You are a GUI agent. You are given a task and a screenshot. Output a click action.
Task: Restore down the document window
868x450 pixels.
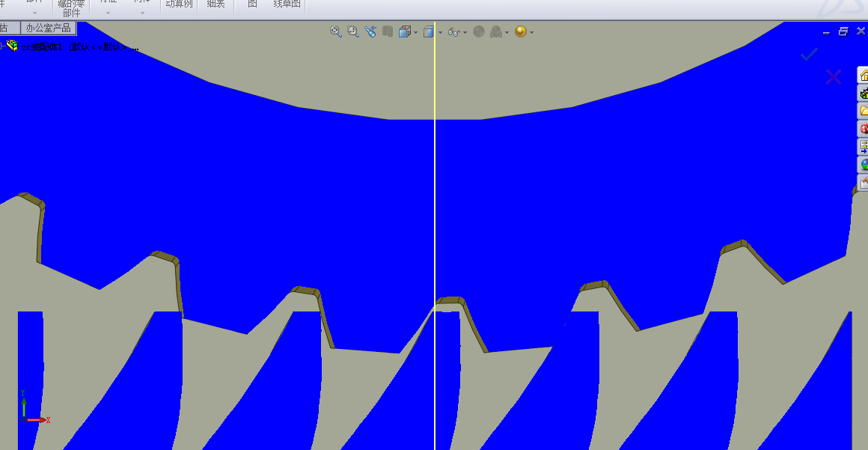click(x=843, y=31)
